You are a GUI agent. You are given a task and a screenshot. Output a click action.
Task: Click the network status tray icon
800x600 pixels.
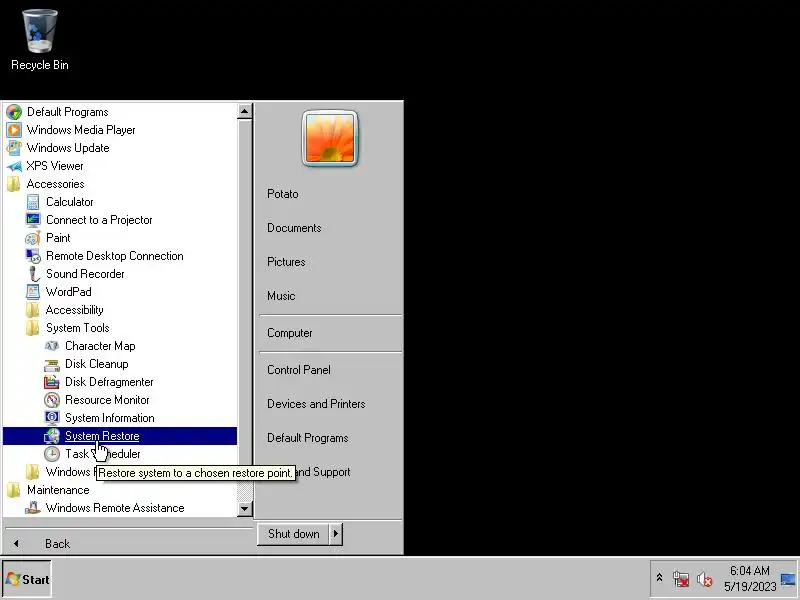[681, 579]
